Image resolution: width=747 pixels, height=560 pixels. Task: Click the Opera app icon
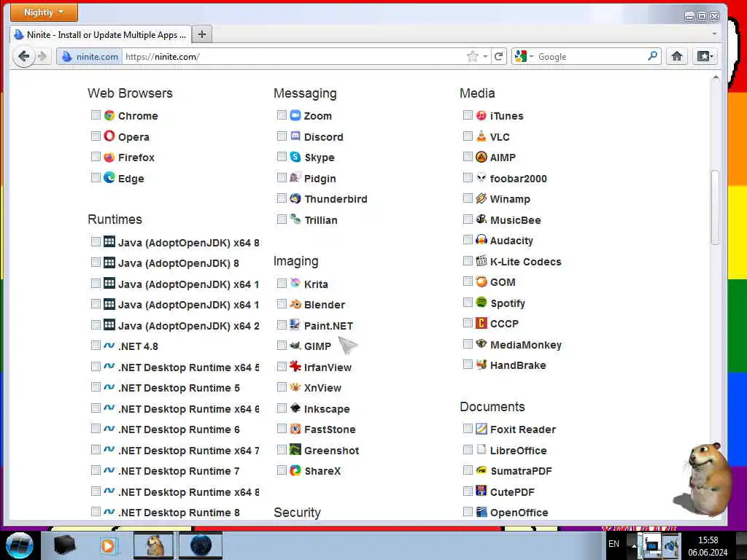point(109,136)
